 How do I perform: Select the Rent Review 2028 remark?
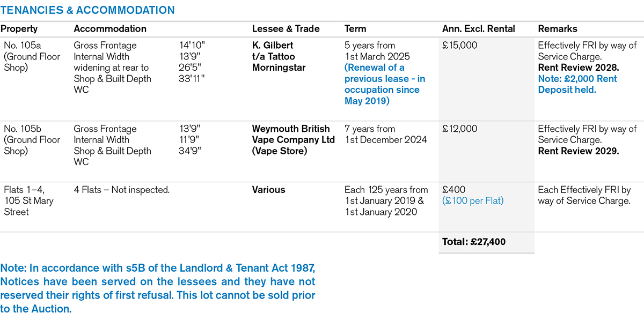578,68
